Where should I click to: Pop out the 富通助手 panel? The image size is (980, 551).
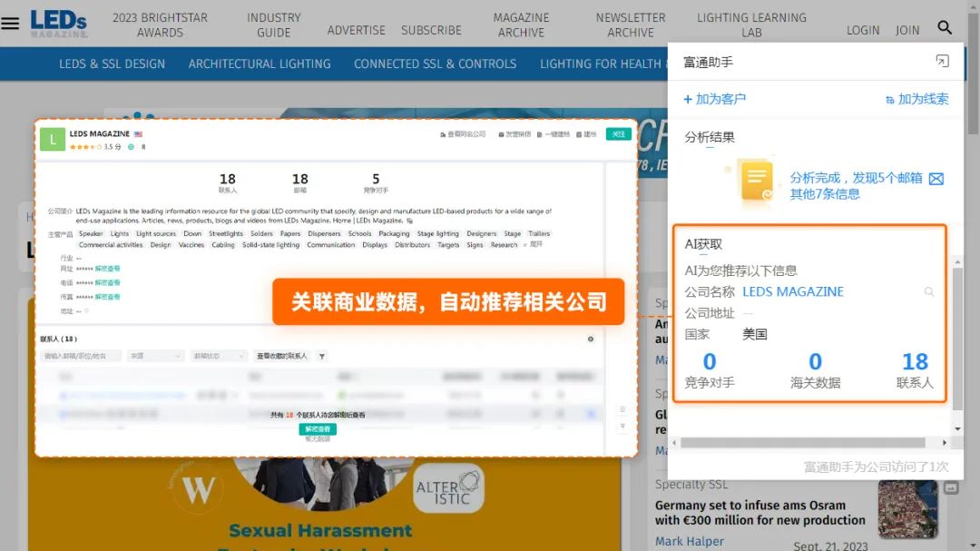click(942, 61)
